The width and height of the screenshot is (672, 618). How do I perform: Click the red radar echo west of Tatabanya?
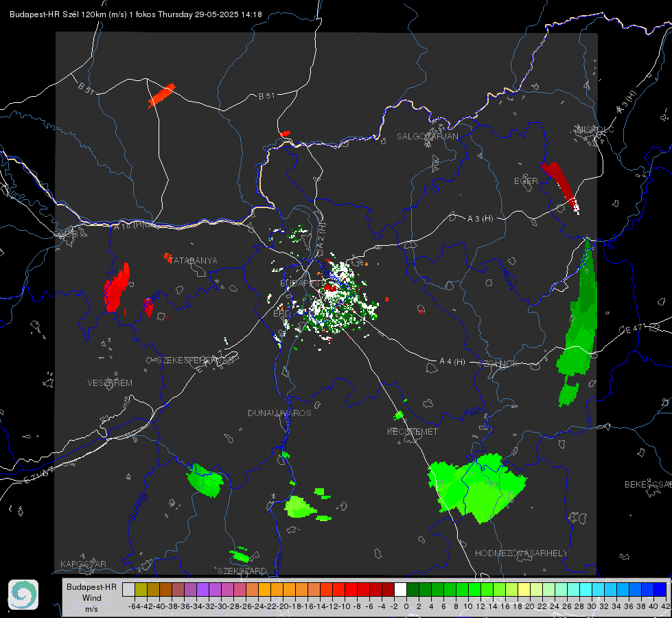click(117, 287)
